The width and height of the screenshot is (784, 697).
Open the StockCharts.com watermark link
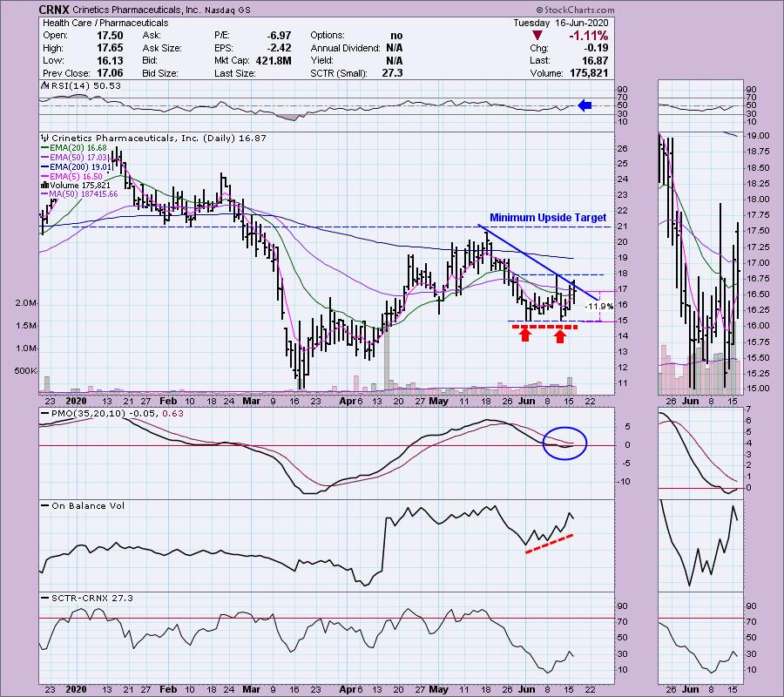point(579,10)
